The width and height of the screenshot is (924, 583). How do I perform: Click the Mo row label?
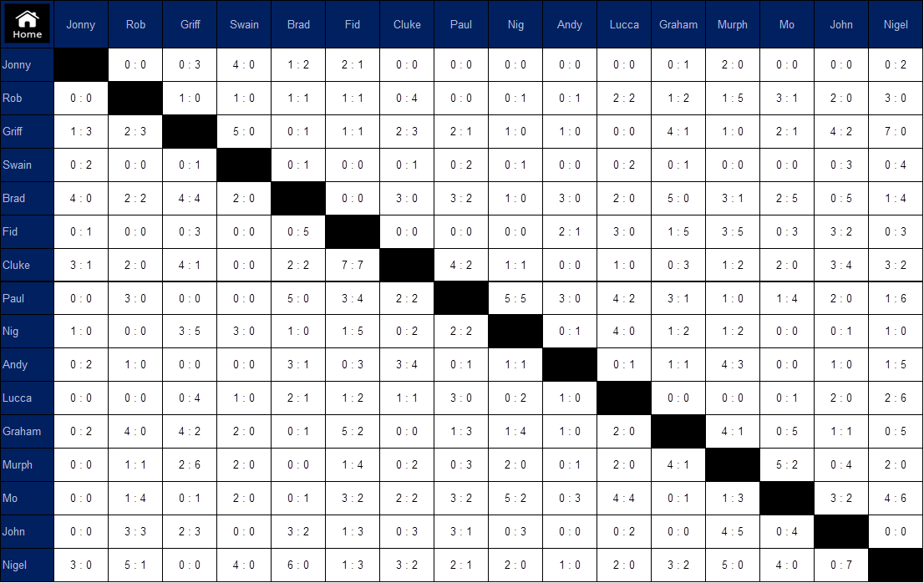coord(27,498)
